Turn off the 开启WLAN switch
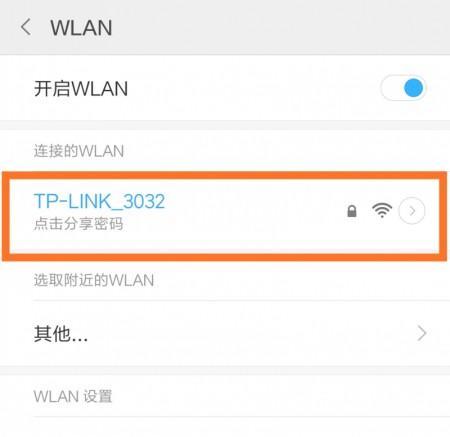Image resolution: width=450 pixels, height=437 pixels. pyautogui.click(x=403, y=88)
